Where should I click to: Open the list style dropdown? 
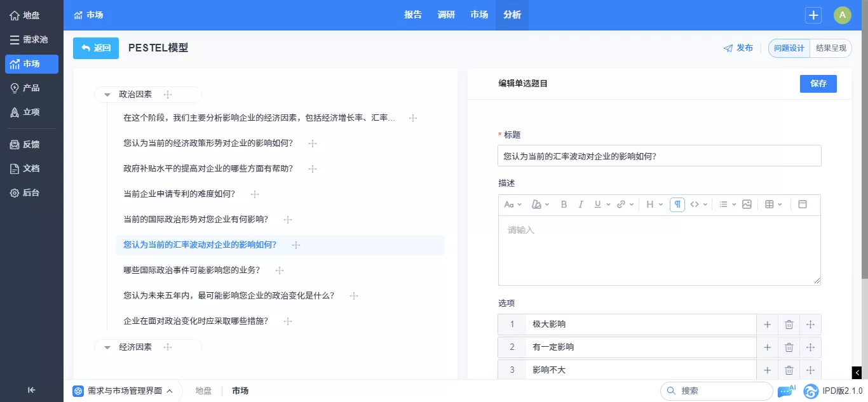point(728,204)
